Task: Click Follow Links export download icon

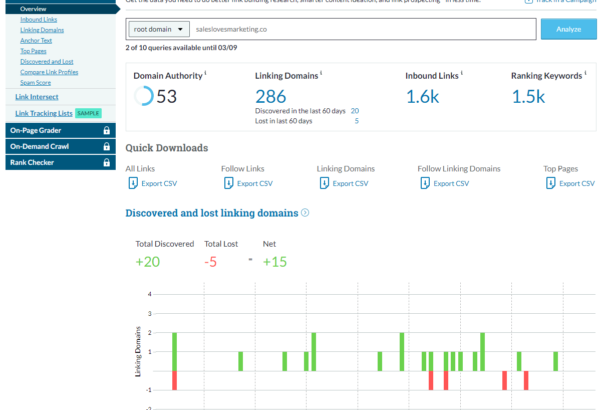Action: point(228,183)
